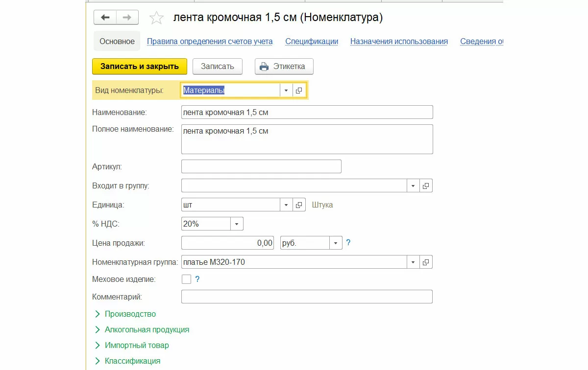Viewport: 588px width, 370px height.
Task: Open the currency руб. dropdown
Action: click(x=336, y=243)
